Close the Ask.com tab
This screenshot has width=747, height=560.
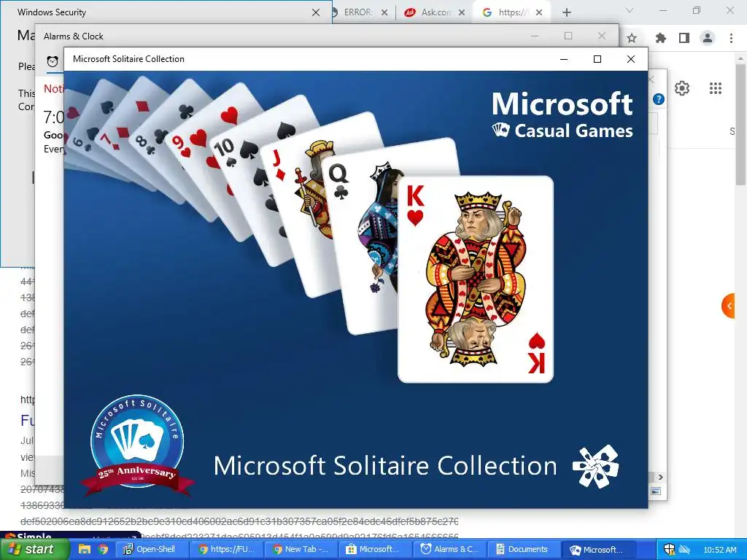pos(462,12)
